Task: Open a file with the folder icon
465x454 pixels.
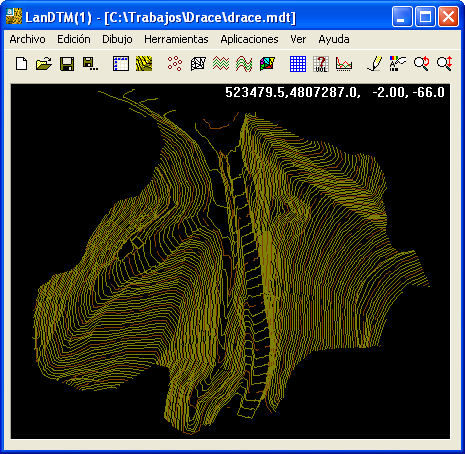Action: click(x=44, y=64)
